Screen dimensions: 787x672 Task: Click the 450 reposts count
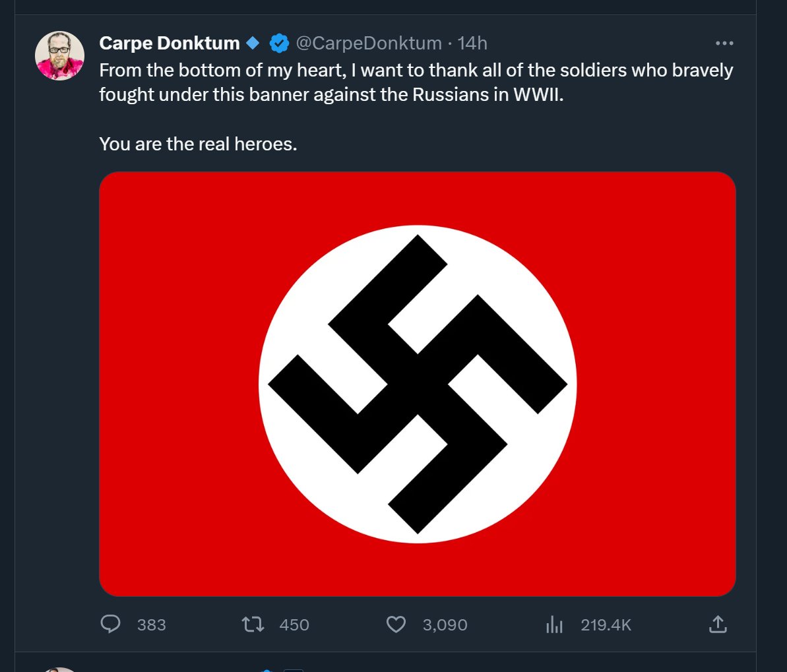pos(294,625)
